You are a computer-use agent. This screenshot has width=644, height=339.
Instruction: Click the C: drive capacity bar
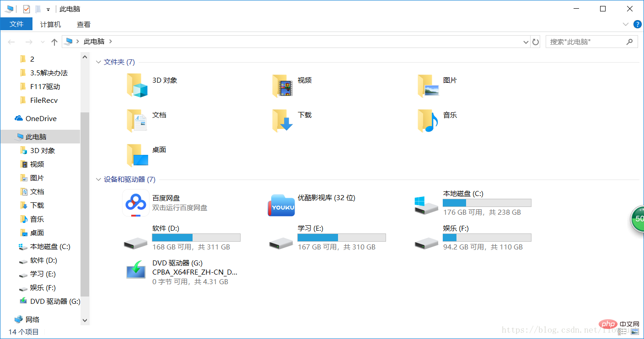[x=486, y=202]
